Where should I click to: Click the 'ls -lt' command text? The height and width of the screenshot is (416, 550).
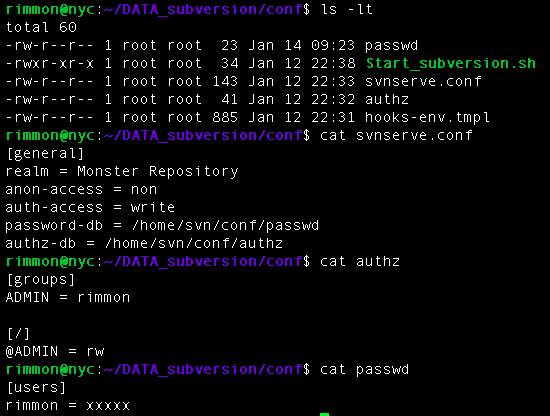pos(347,9)
